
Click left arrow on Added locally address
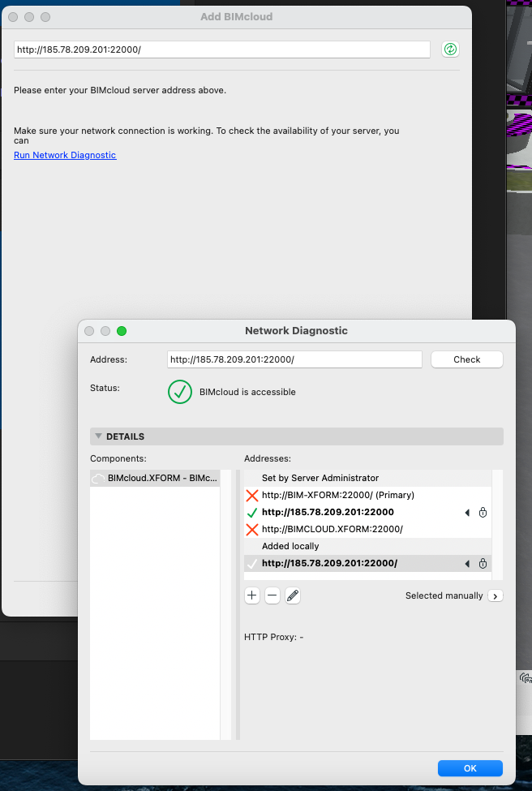(x=467, y=564)
